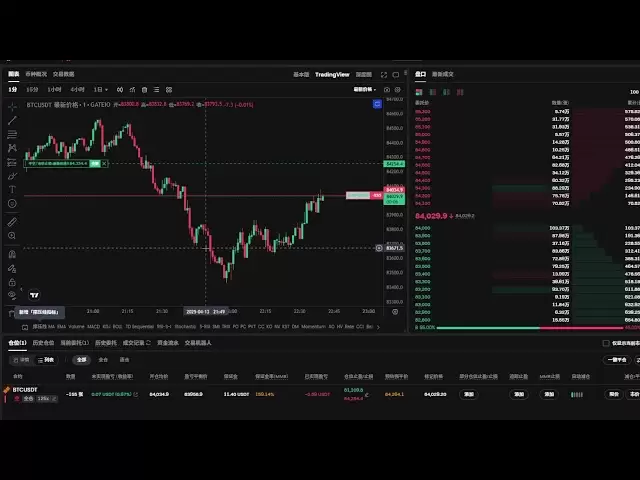Open candlestick chart style selector
This screenshot has height=480, width=640.
point(120,90)
